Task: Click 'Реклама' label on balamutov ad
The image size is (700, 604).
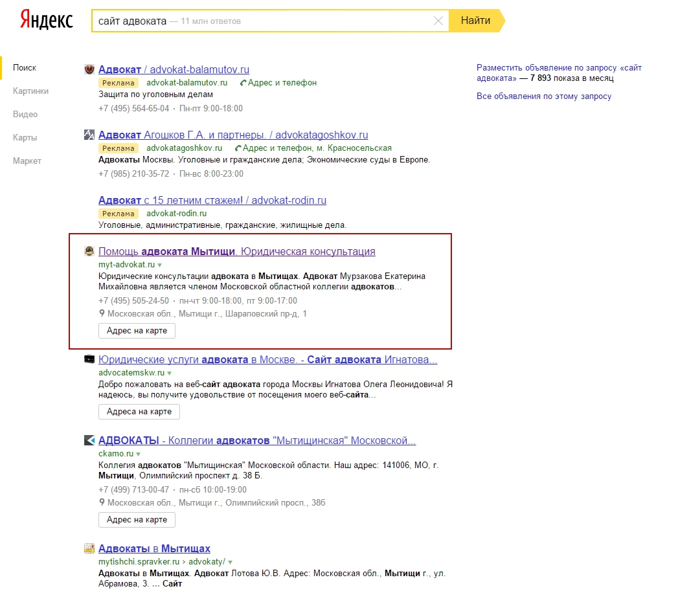Action: 119,83
